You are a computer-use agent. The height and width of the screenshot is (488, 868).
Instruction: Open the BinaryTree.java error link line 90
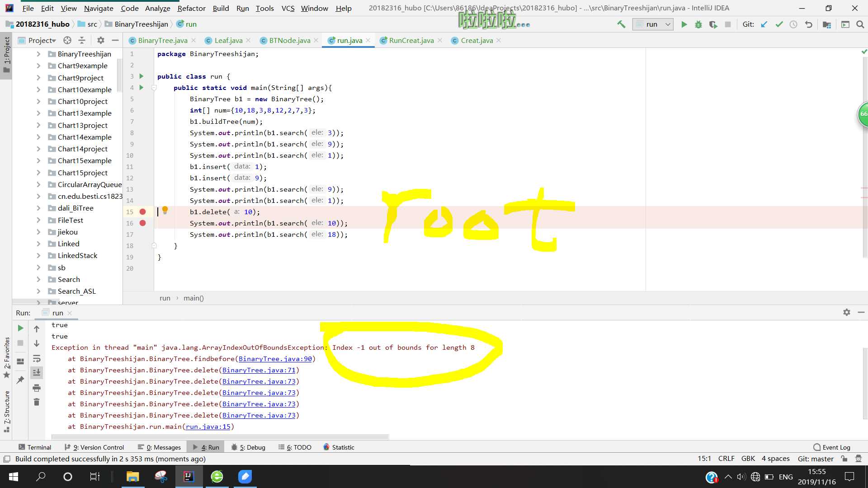276,359
